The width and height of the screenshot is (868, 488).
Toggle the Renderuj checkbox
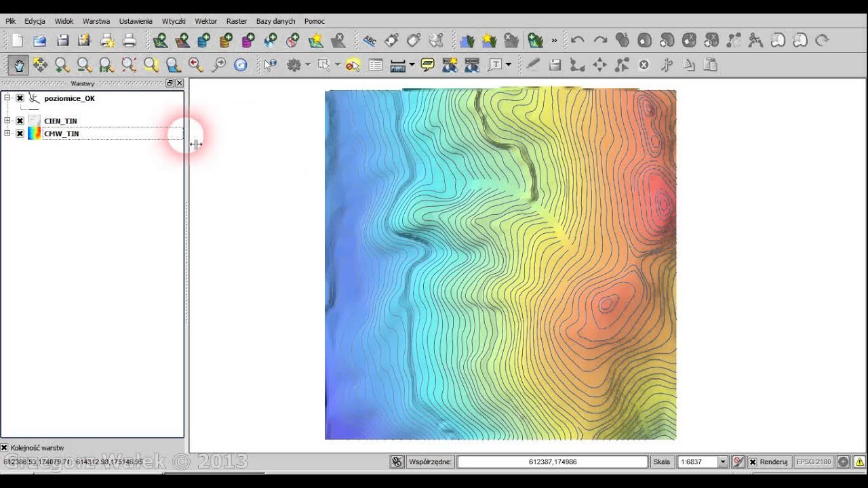tap(752, 462)
